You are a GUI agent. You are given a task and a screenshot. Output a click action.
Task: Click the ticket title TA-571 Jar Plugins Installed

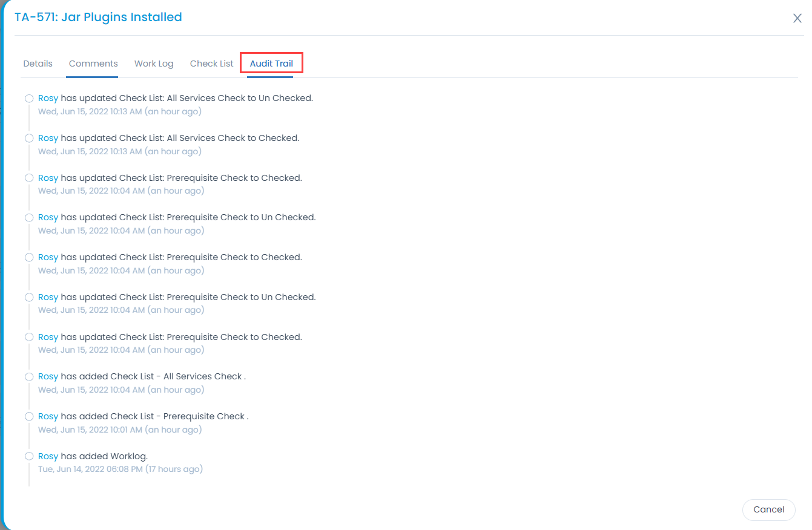pyautogui.click(x=98, y=17)
